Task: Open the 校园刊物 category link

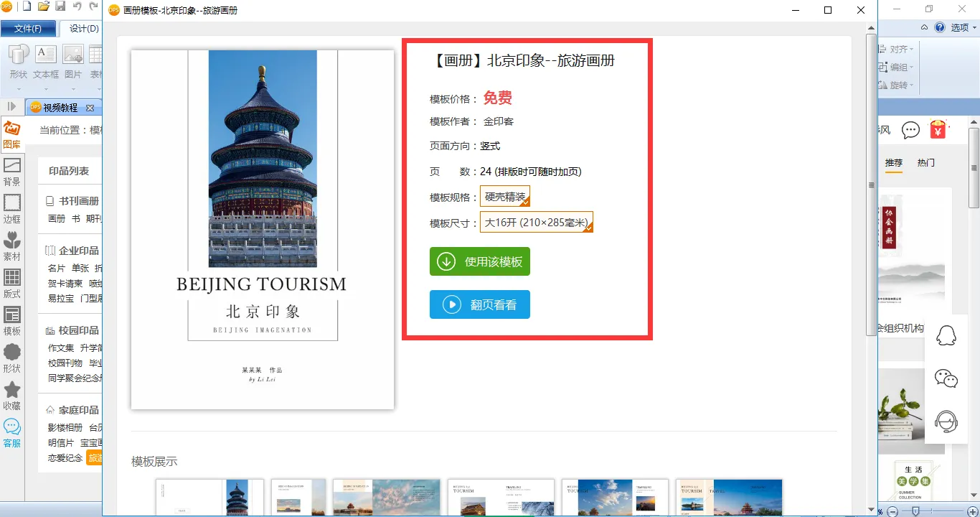Action: (65, 363)
